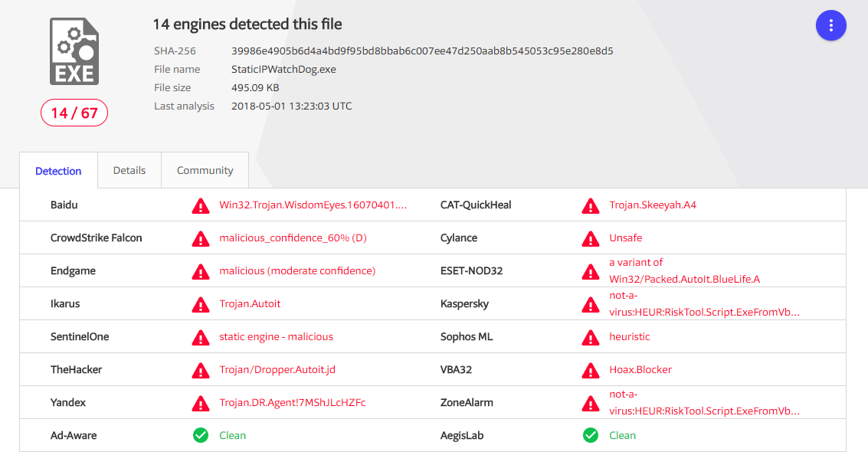Click the engine name Yandex

click(x=68, y=402)
